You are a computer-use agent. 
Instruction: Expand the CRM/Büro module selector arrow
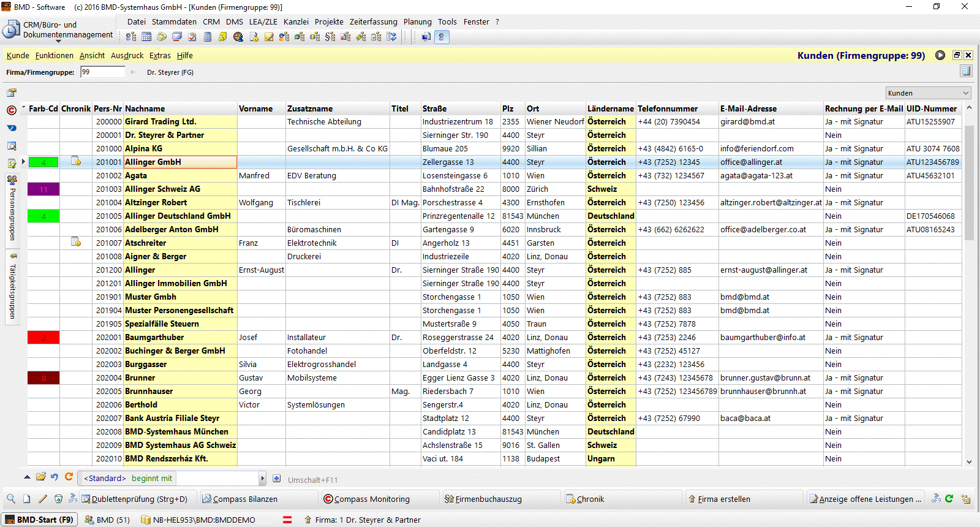tap(59, 42)
